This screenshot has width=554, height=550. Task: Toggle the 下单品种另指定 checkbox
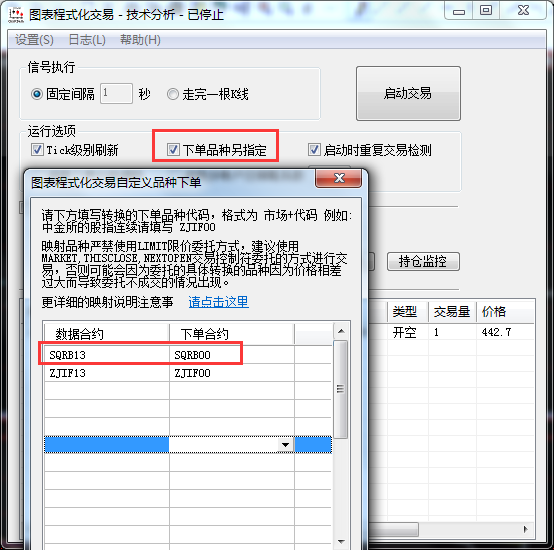tap(173, 150)
